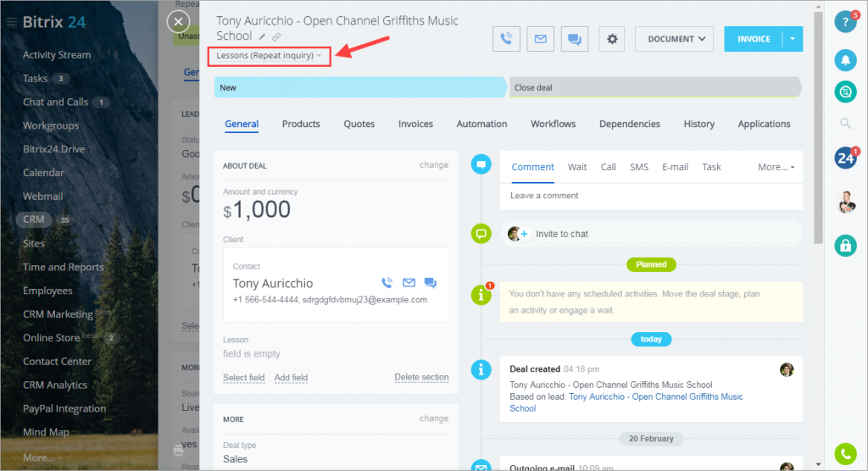Call Tony Auricchio via contact phone icon

[387, 283]
